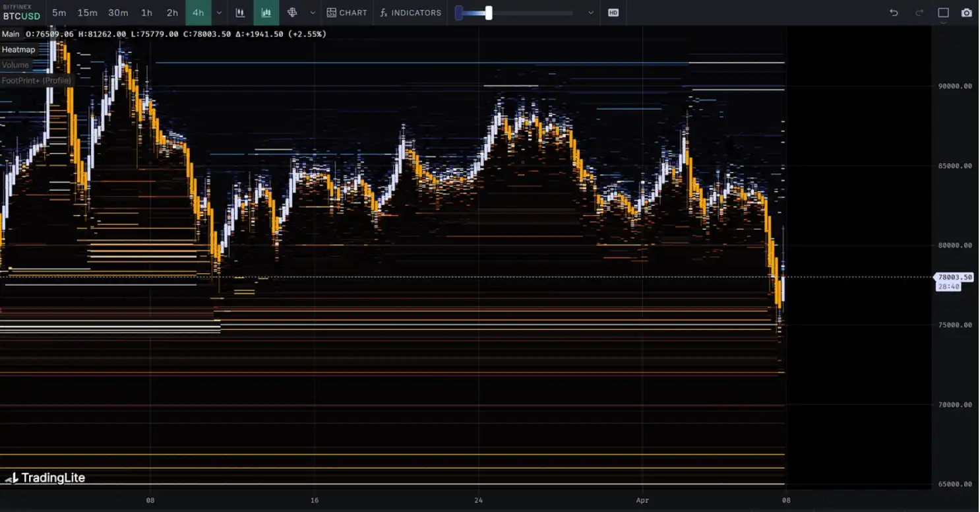This screenshot has height=512, width=980.
Task: Click the highlighted bar chart style icon
Action: point(266,13)
